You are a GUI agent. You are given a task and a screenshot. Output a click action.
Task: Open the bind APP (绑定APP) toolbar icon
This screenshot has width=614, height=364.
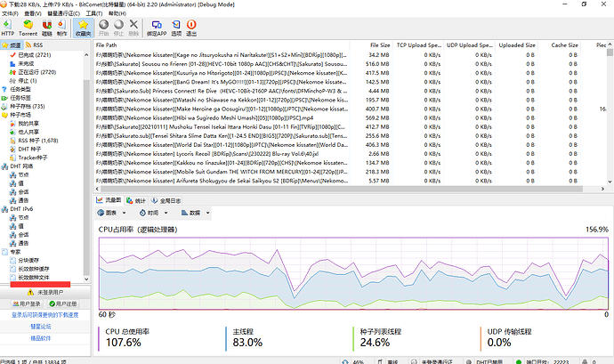point(157,28)
